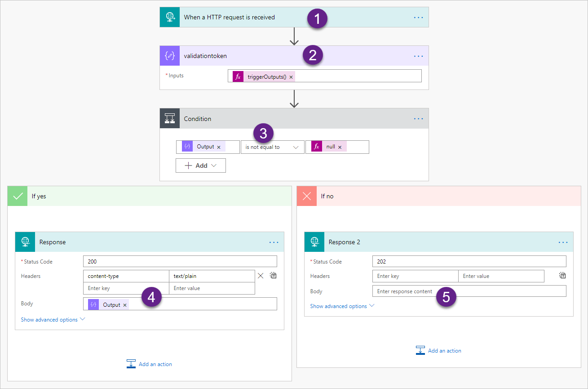Viewport: 588px width, 389px height.
Task: Click the Condition control icon
Action: point(169,118)
